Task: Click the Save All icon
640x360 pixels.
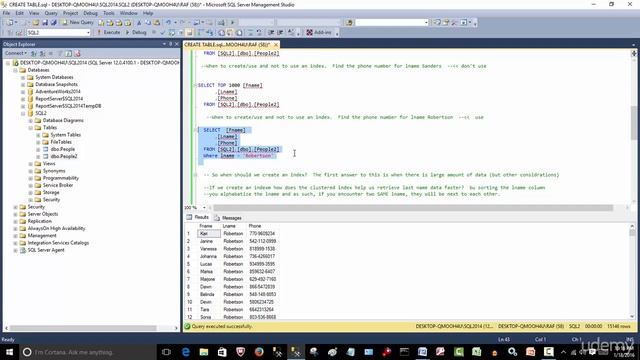Action: click(53, 22)
